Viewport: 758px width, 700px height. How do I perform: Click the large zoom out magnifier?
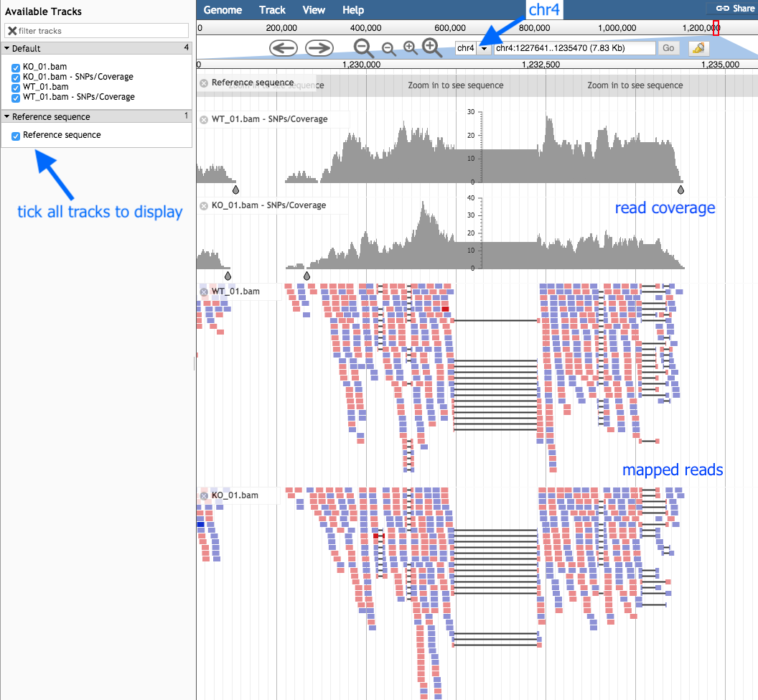(x=363, y=48)
